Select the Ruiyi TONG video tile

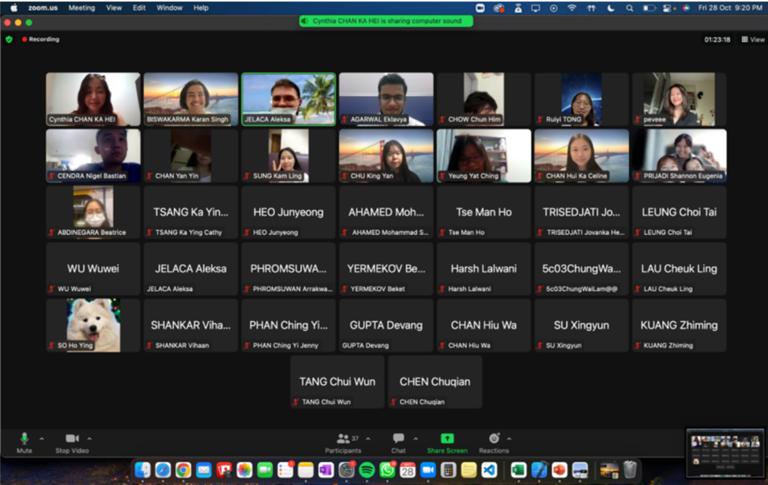(581, 99)
